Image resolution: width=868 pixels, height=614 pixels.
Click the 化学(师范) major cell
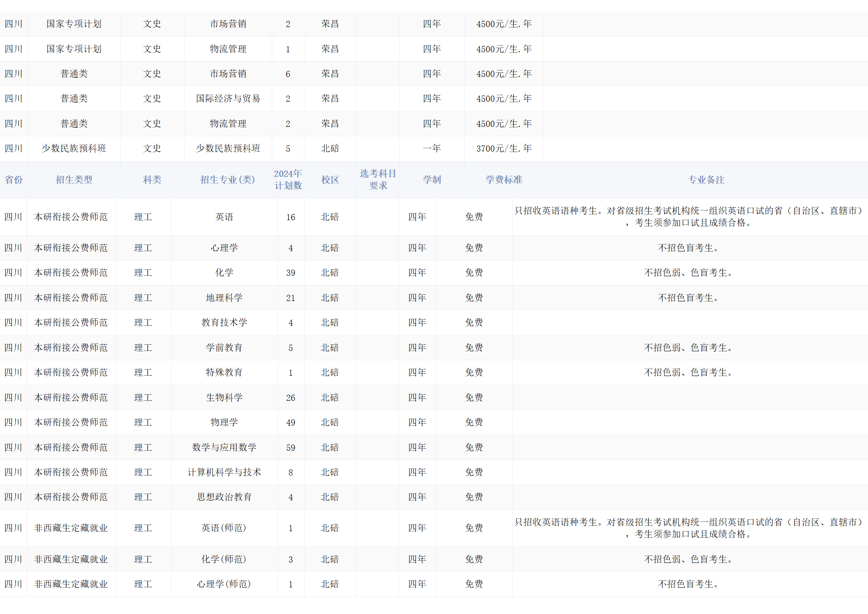click(x=224, y=559)
